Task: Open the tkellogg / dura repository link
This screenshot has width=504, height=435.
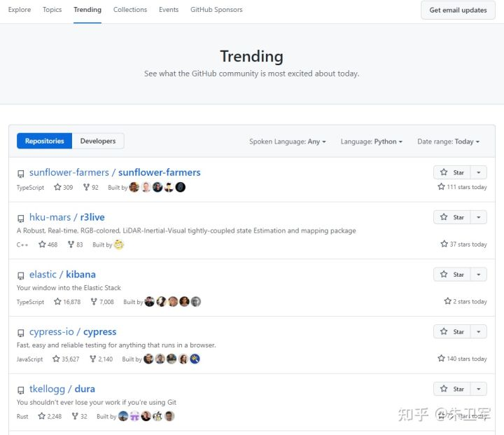Action: [62, 389]
